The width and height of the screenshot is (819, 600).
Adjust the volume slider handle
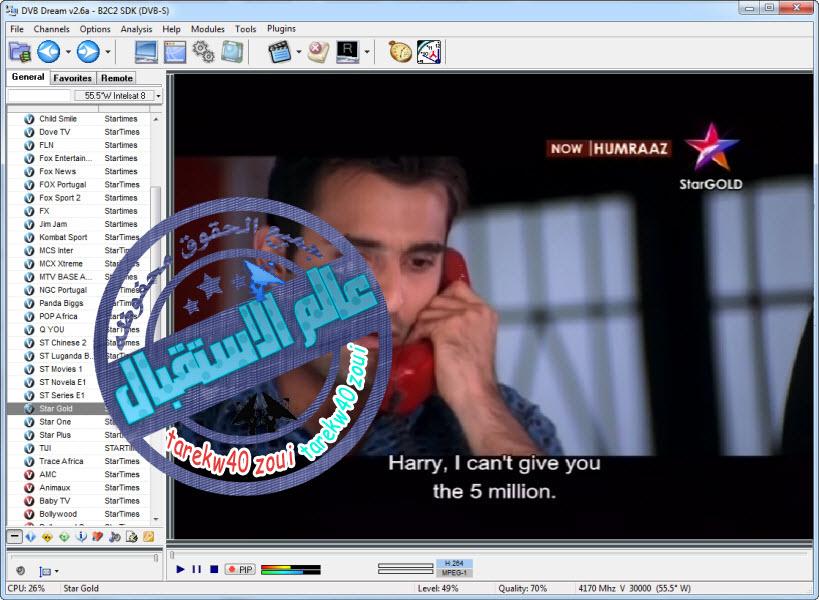pos(156,558)
